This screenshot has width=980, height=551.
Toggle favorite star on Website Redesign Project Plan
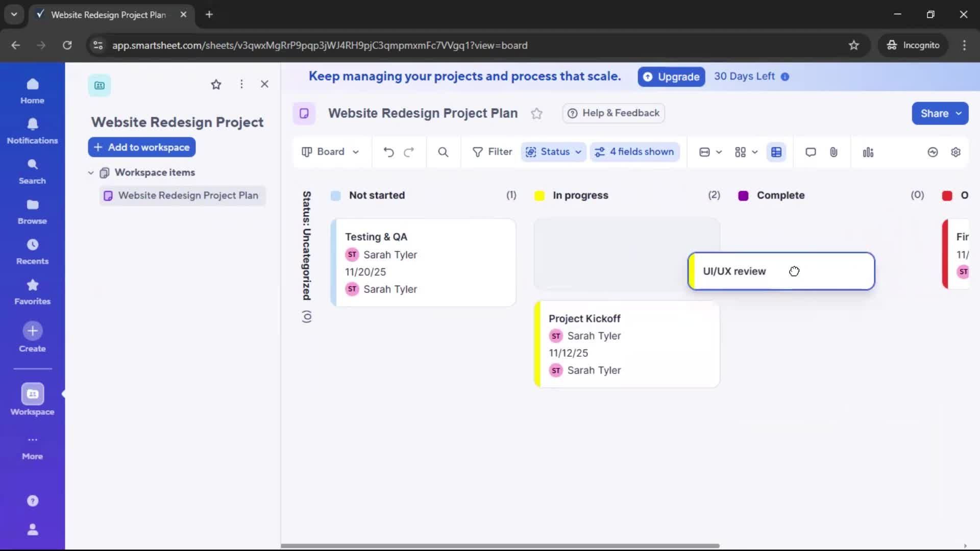point(536,113)
